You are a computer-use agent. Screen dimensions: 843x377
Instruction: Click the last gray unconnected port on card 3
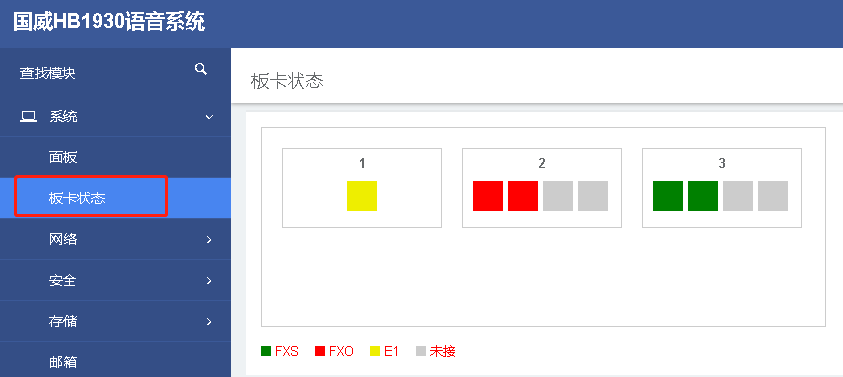773,196
